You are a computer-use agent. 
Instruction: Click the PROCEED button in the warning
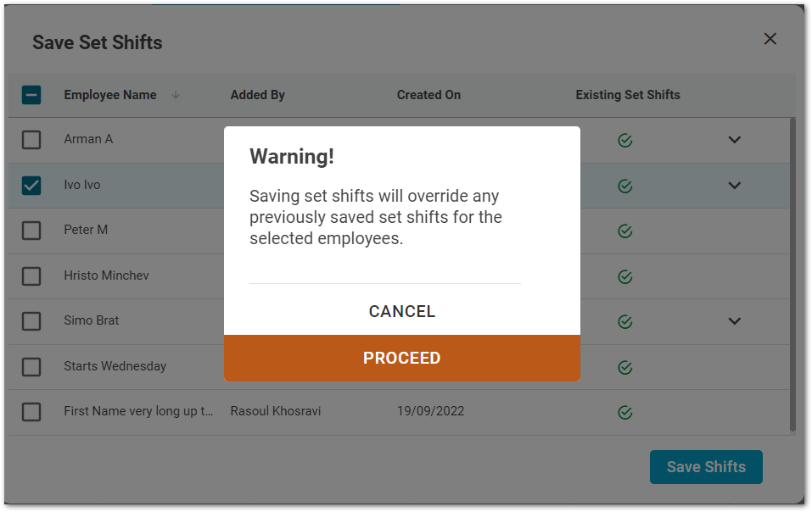point(401,358)
